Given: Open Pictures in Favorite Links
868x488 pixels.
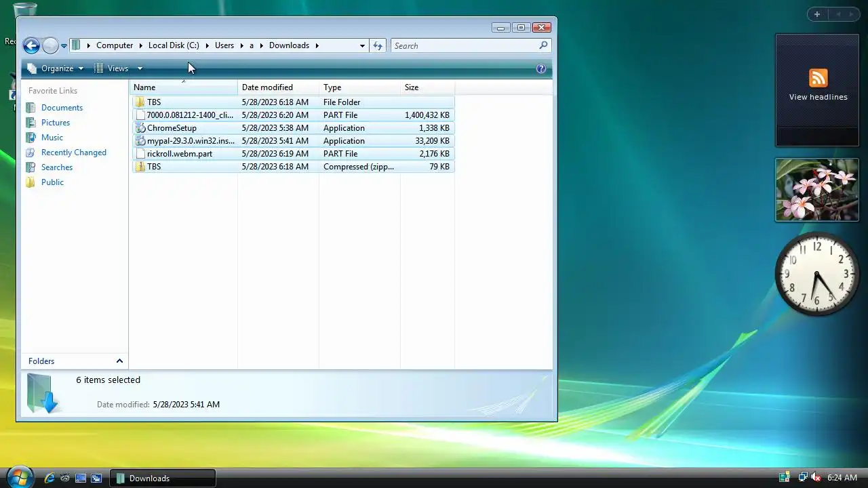Looking at the screenshot, I should click(56, 123).
